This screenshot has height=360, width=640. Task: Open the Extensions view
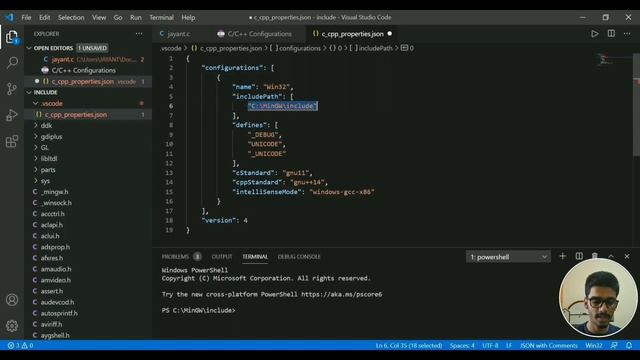click(12, 141)
